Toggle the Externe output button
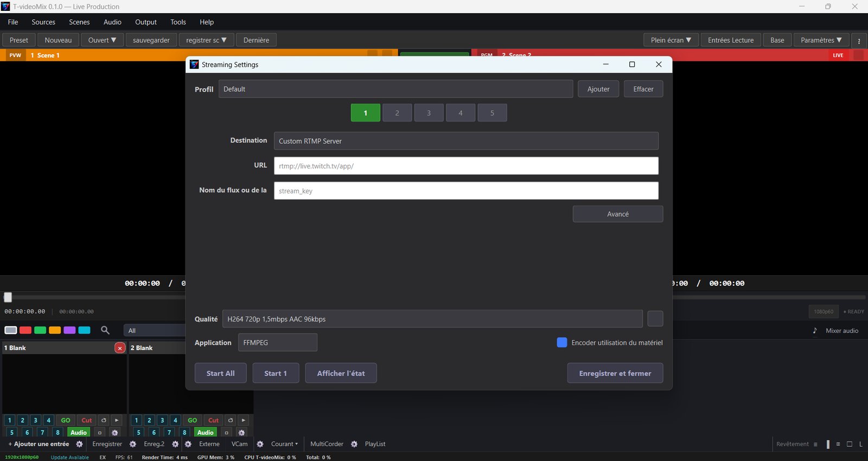The height and width of the screenshot is (461, 868). [209, 444]
